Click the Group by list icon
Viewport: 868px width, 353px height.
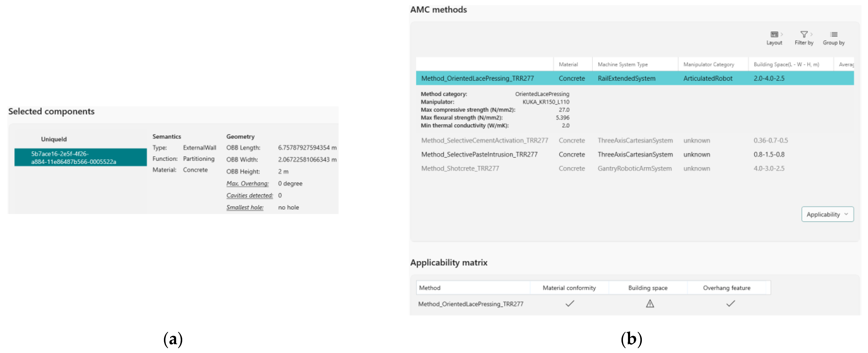(834, 35)
